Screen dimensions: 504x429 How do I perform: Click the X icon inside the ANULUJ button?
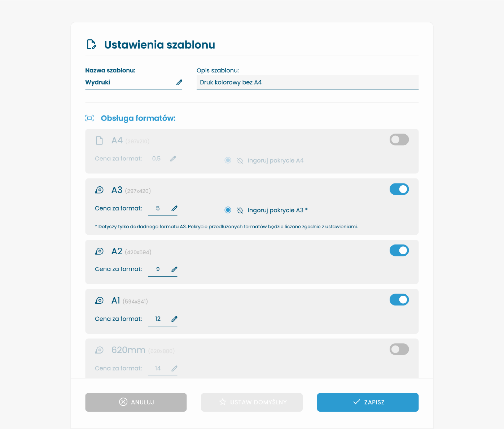point(123,402)
